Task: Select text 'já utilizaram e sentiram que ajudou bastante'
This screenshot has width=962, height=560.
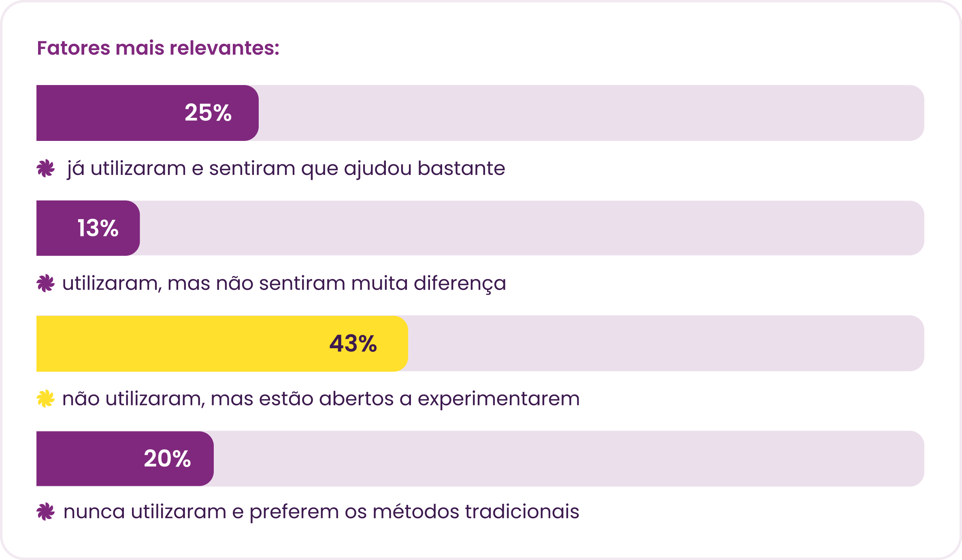Action: (286, 168)
